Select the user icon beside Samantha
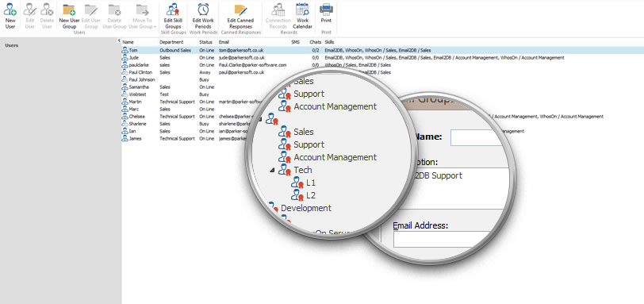The image size is (644, 304). 125,87
